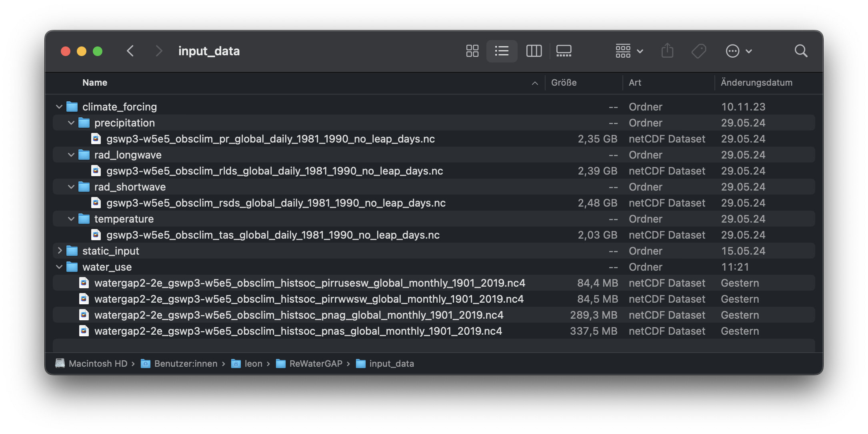Switch to list view

[502, 51]
